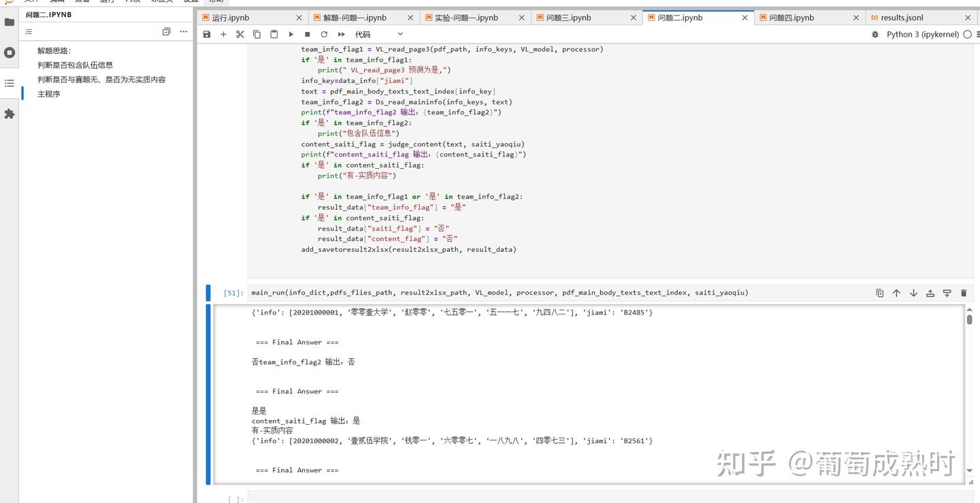Close the 运行.ipynb tab
The width and height of the screenshot is (980, 503).
pos(299,18)
